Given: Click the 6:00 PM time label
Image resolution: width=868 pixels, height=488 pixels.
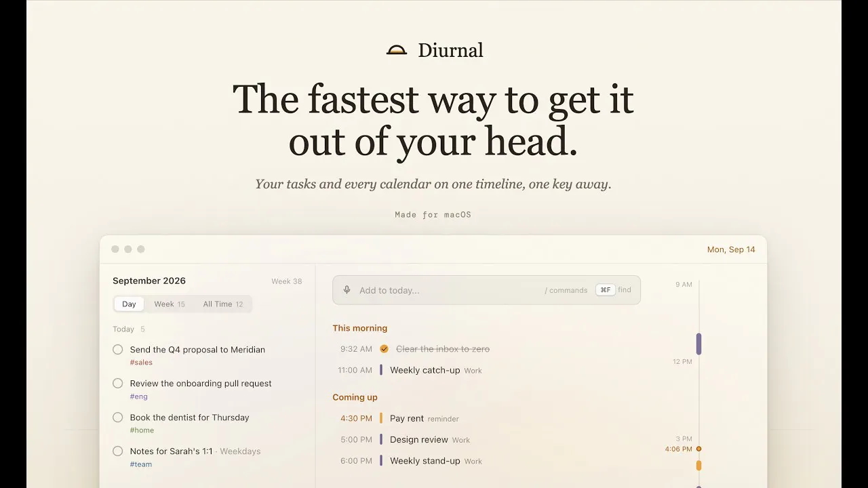Looking at the screenshot, I should click(357, 460).
